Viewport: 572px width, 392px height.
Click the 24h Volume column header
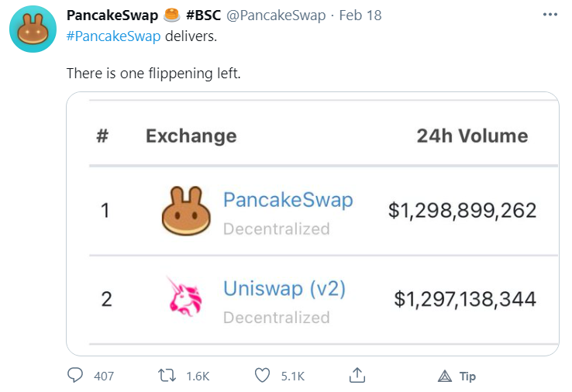tap(472, 136)
